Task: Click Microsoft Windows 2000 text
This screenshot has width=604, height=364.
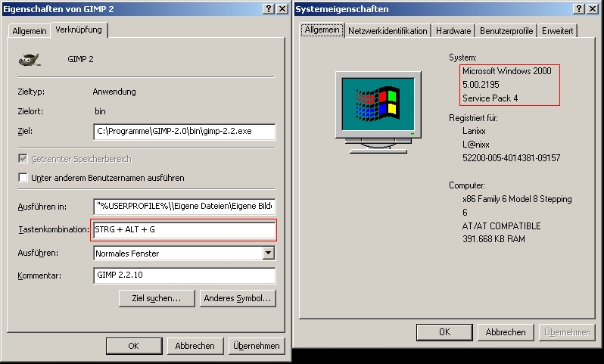Action: (x=507, y=71)
